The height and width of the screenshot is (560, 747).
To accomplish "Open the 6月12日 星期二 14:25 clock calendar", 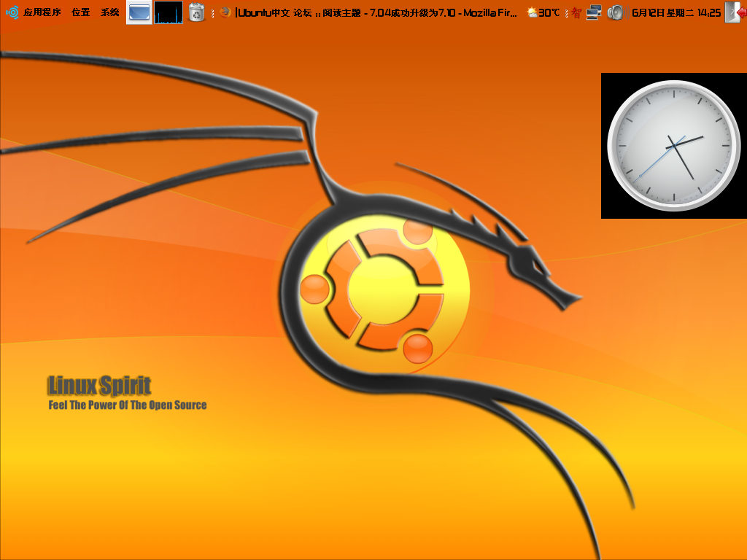I will pos(676,13).
